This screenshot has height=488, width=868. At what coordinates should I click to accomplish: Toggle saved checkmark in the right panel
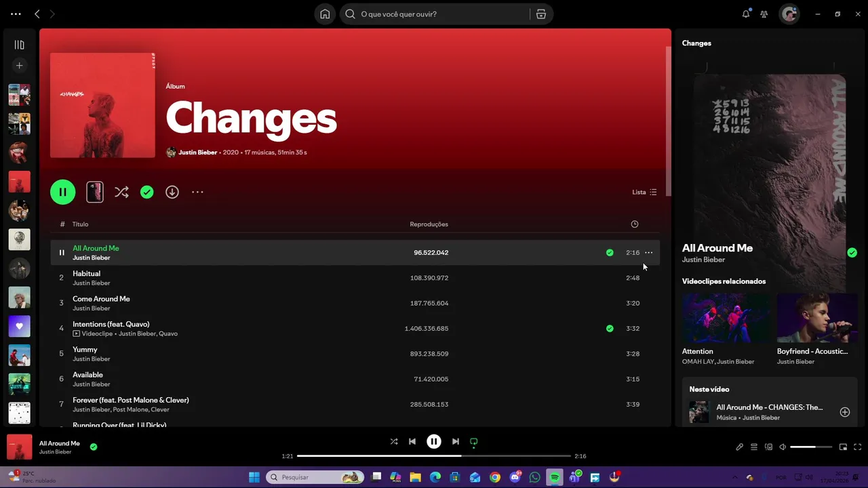852,253
